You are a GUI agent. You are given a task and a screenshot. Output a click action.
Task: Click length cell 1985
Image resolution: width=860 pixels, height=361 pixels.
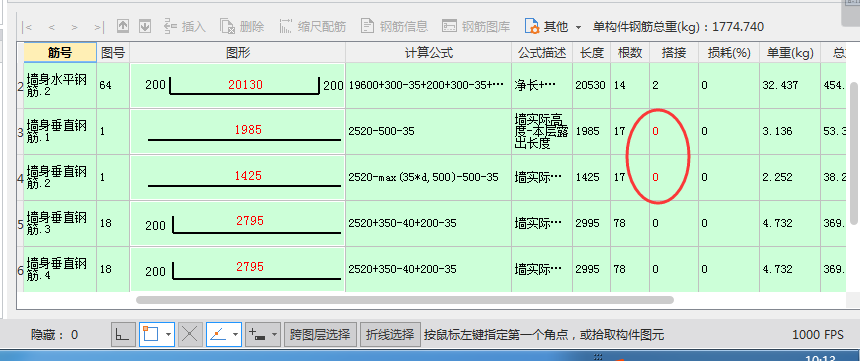click(x=591, y=131)
